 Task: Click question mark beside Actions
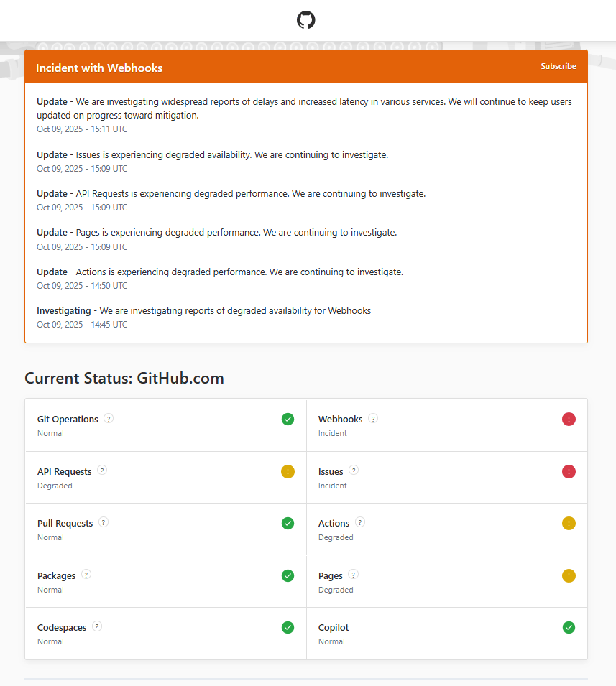pos(360,523)
